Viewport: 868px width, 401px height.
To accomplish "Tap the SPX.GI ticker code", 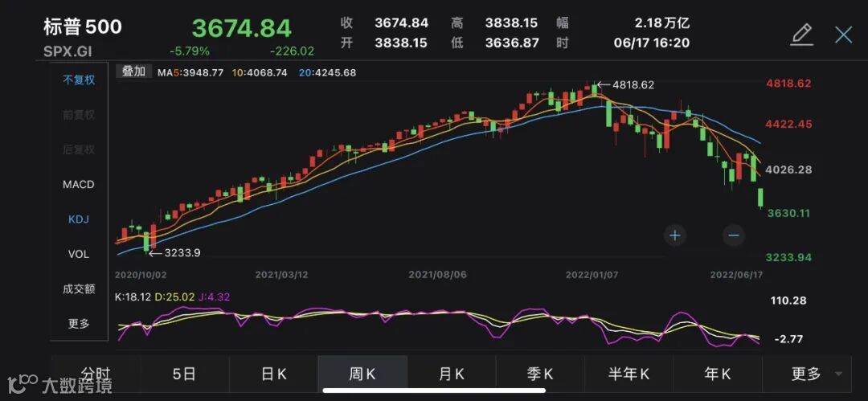I will click(x=68, y=51).
